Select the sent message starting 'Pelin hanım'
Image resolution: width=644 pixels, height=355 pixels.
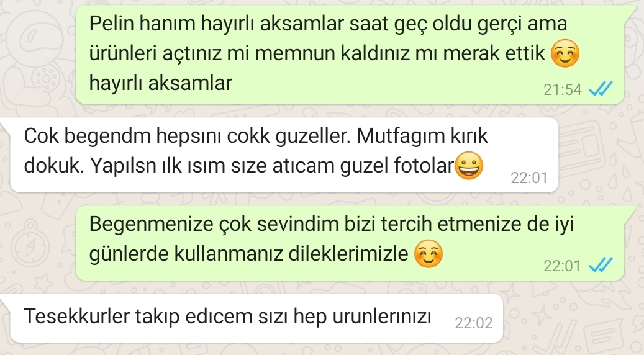click(350, 55)
